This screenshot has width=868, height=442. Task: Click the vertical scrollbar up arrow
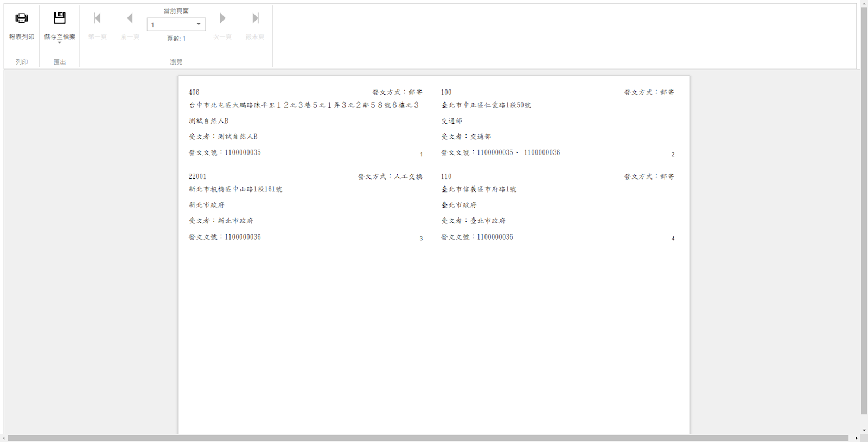click(864, 4)
